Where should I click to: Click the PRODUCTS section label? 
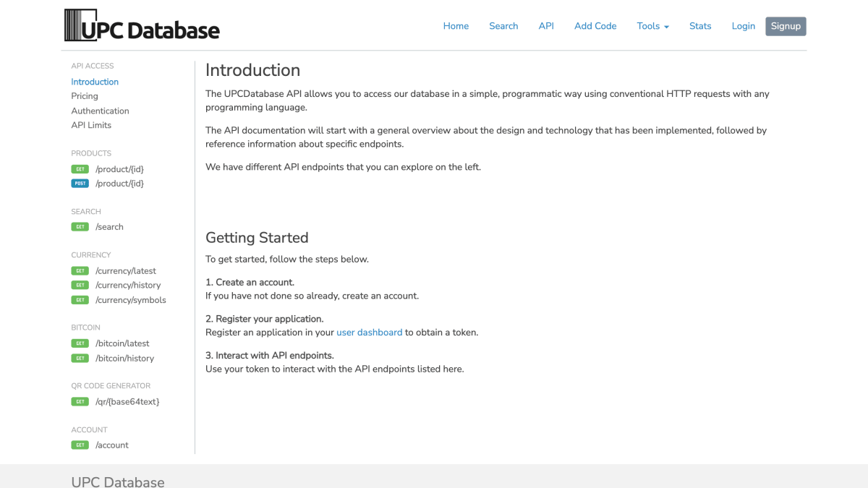(91, 153)
